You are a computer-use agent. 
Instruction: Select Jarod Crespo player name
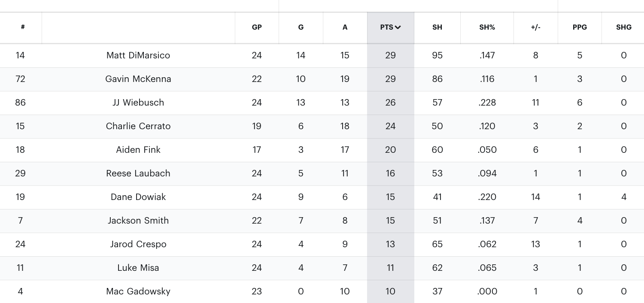tap(138, 244)
